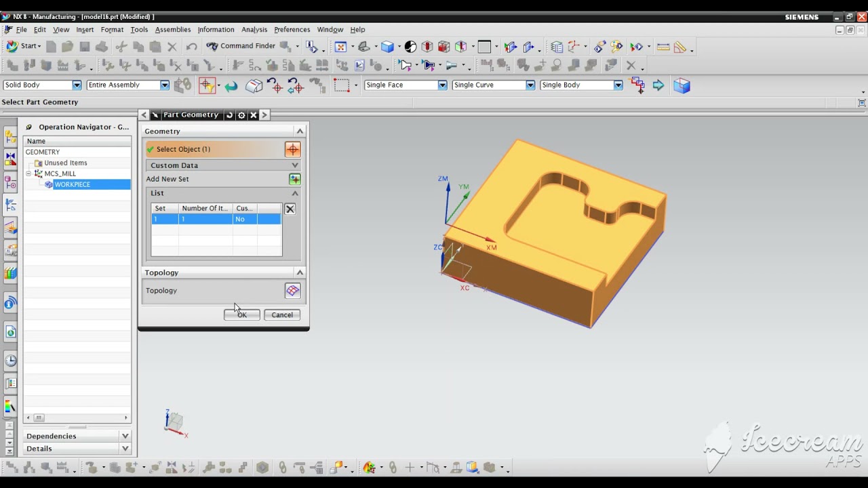
Task: Open the Assemblies menu
Action: (x=173, y=30)
